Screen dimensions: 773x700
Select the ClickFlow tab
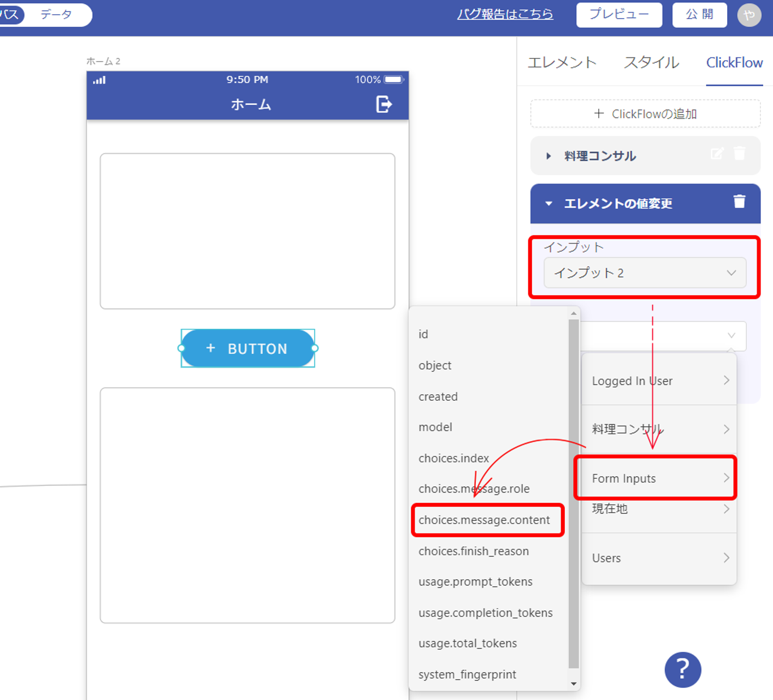pos(734,63)
